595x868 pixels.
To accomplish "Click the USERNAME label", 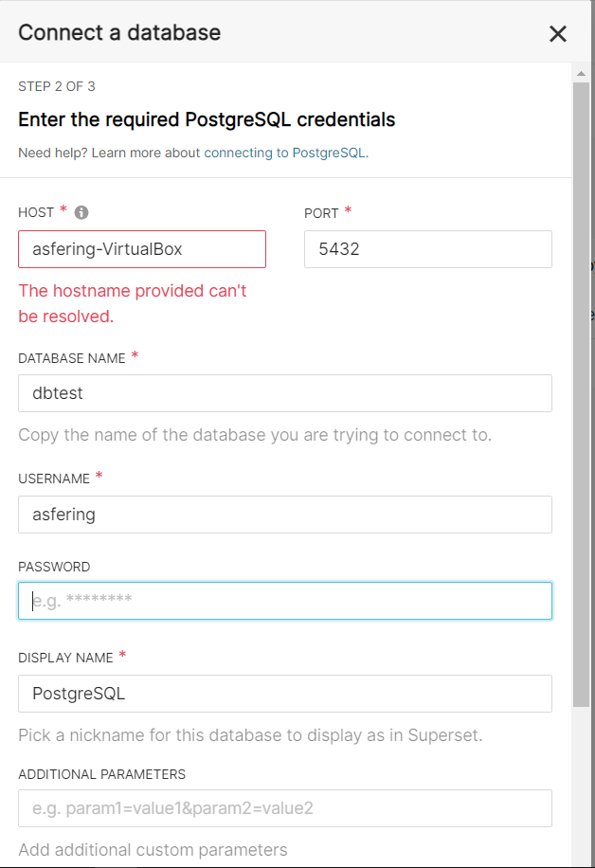I will [54, 479].
